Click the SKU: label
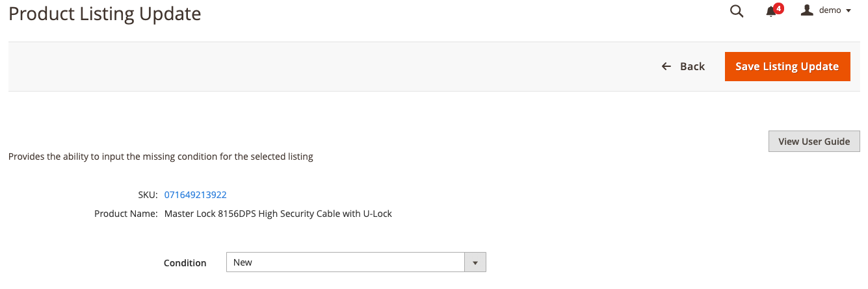The width and height of the screenshot is (868, 289). tap(148, 195)
